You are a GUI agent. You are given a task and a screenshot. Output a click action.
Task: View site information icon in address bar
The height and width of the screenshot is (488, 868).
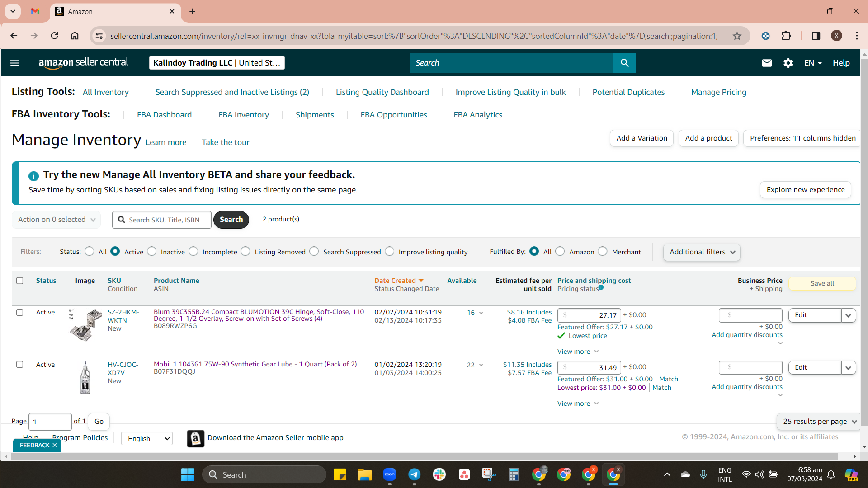point(99,36)
